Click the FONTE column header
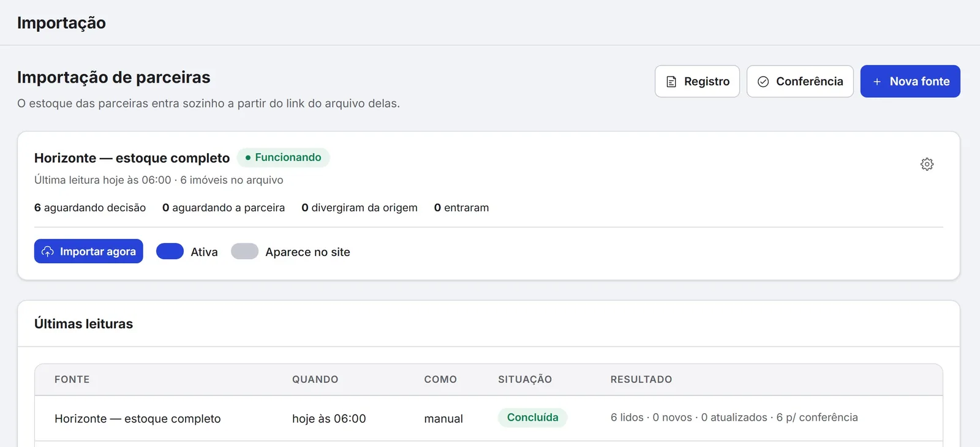 click(72, 380)
